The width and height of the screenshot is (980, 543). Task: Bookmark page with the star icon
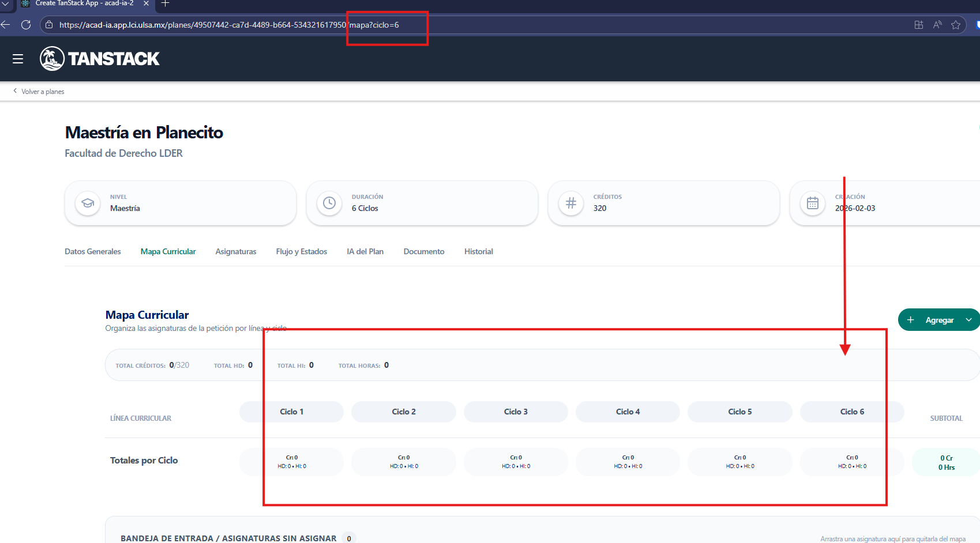956,25
